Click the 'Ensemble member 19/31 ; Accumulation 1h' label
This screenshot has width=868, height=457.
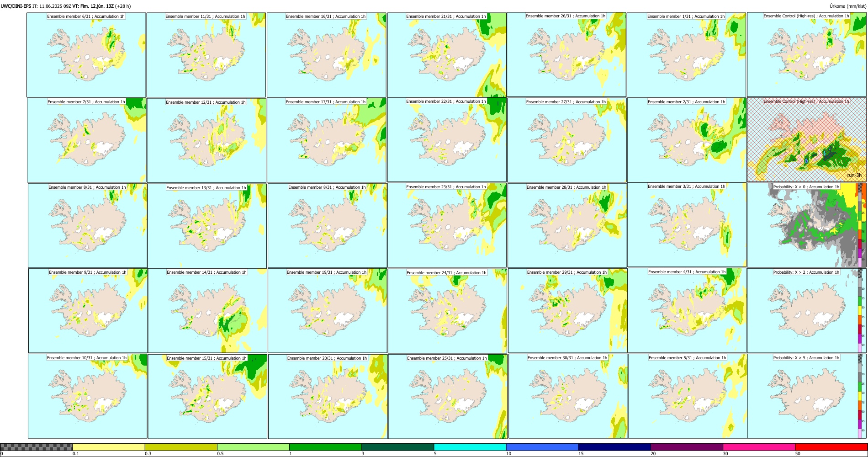(x=327, y=272)
